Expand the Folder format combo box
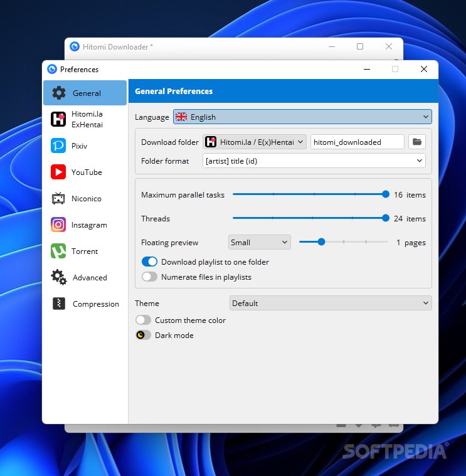The height and width of the screenshot is (476, 466). pyautogui.click(x=314, y=161)
